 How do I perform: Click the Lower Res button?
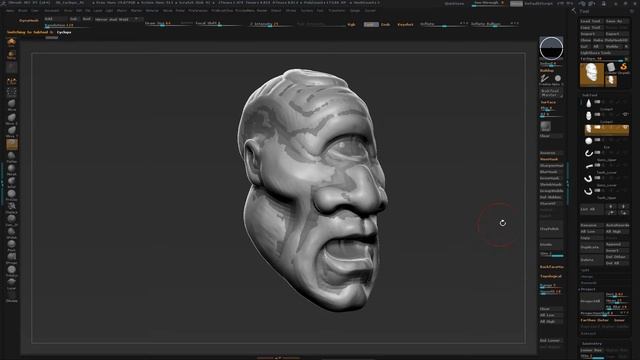(x=591, y=350)
